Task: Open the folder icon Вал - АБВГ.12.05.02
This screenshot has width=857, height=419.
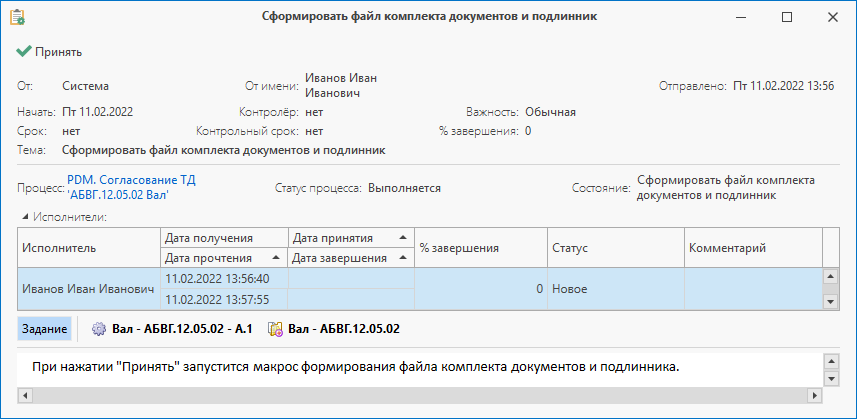Action: 275,329
